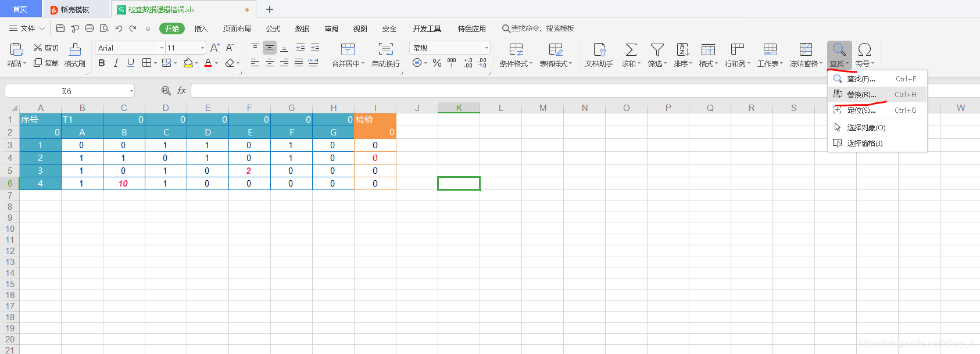Click the Filter (筛选) funnel icon
This screenshot has height=354, width=980.
pos(657,49)
